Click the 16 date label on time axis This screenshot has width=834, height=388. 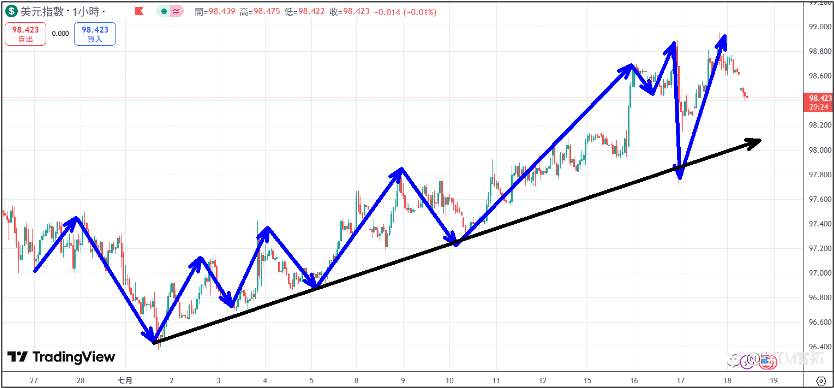click(x=634, y=381)
